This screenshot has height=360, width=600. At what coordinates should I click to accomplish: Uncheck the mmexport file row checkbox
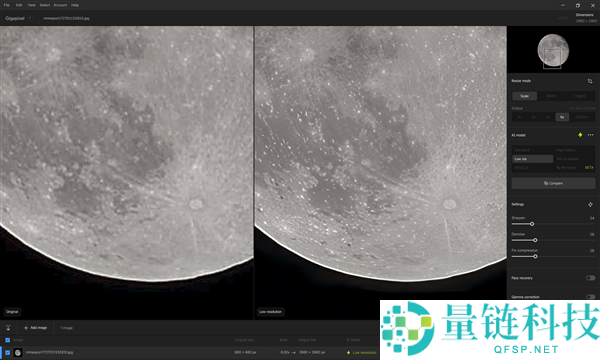(8, 353)
